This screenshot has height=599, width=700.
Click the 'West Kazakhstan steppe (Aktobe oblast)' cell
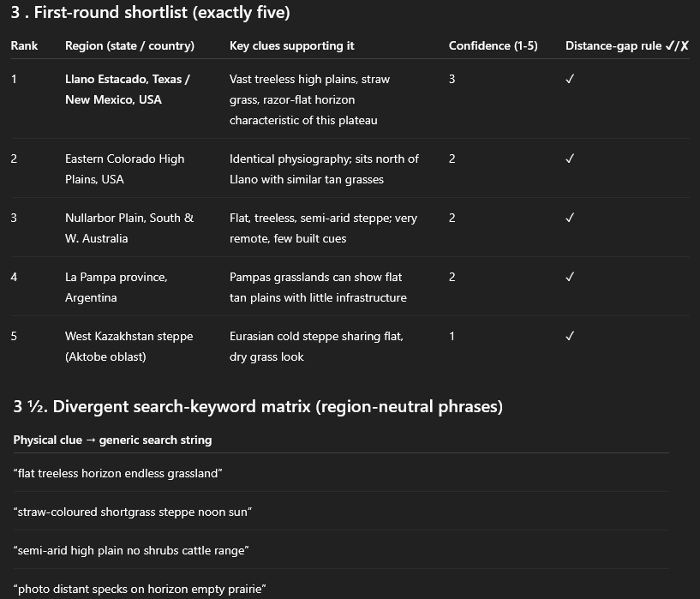129,346
